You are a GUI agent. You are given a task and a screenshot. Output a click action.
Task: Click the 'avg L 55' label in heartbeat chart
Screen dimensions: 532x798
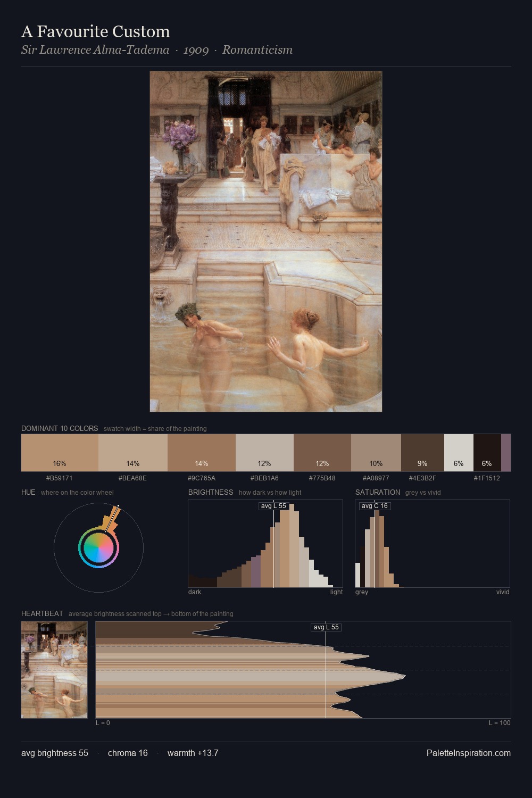click(326, 627)
